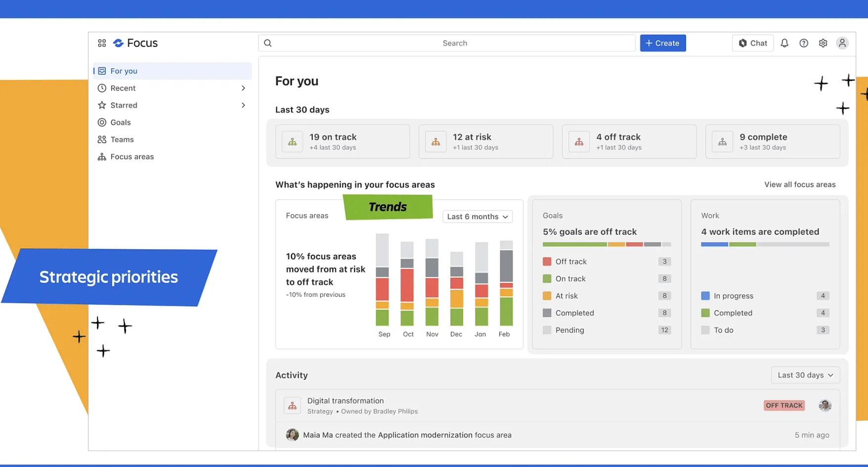
Task: Open Focus areas in the sidebar
Action: point(132,157)
